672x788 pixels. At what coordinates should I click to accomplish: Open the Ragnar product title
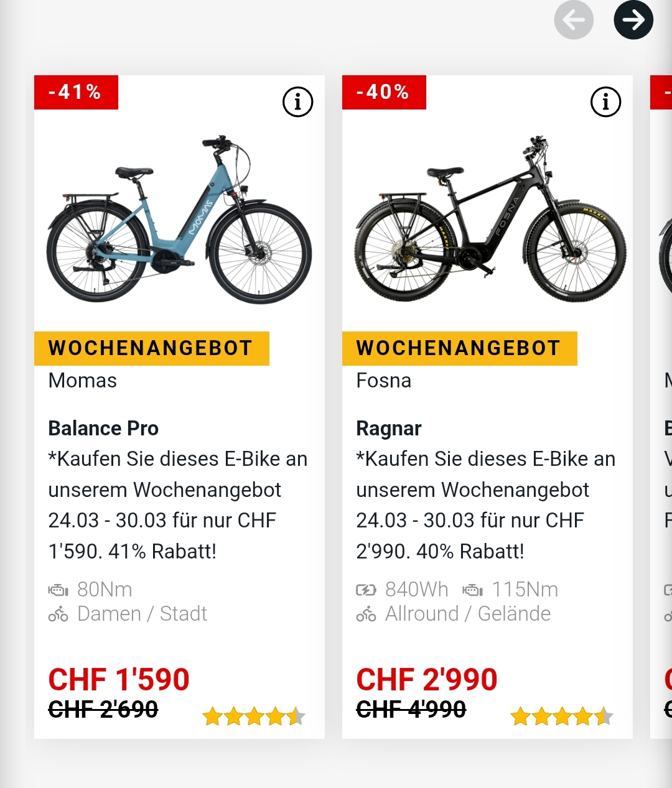coord(389,429)
